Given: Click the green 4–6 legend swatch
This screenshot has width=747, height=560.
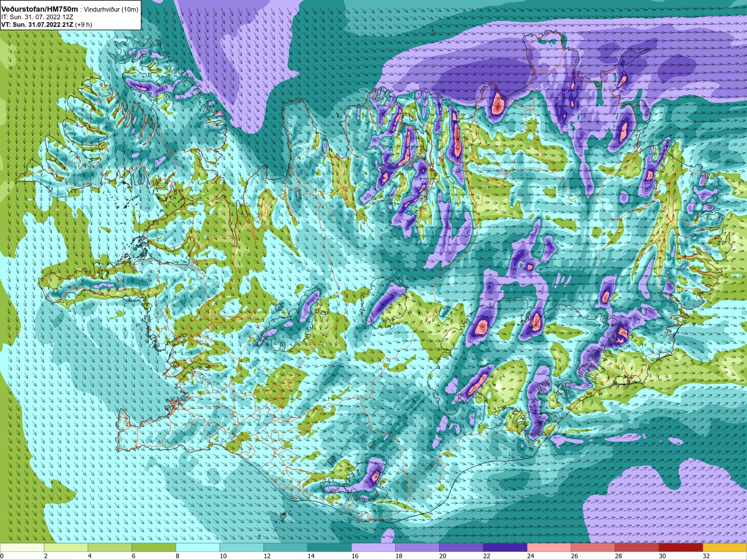Looking at the screenshot, I should click(x=110, y=548).
